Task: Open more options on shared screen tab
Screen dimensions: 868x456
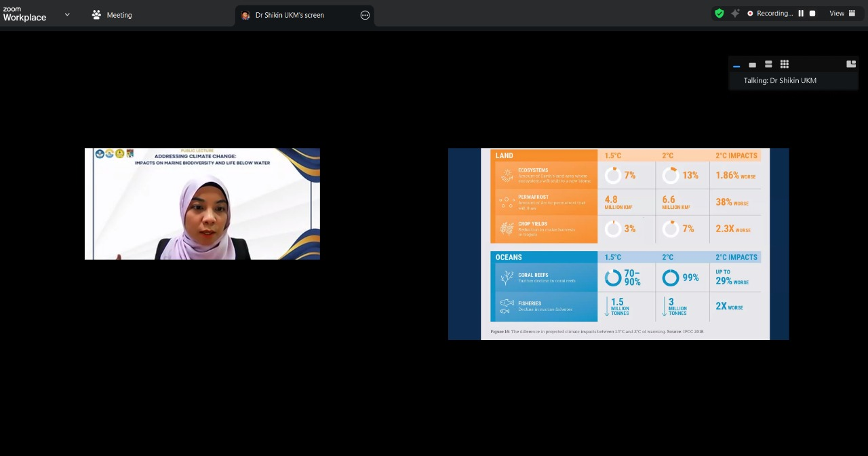Action: click(365, 15)
